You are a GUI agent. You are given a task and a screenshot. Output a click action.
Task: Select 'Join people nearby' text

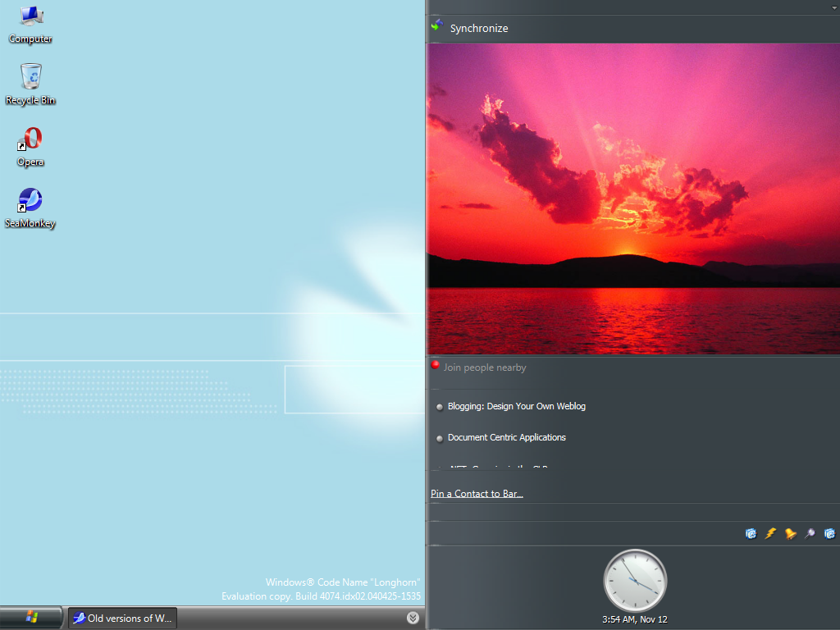[x=485, y=367]
